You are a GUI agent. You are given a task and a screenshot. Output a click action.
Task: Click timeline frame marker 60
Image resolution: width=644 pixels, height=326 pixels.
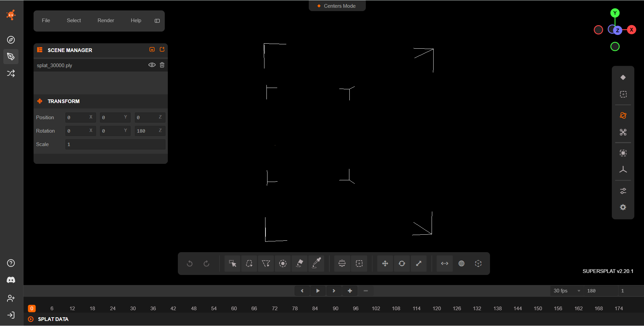234,309
